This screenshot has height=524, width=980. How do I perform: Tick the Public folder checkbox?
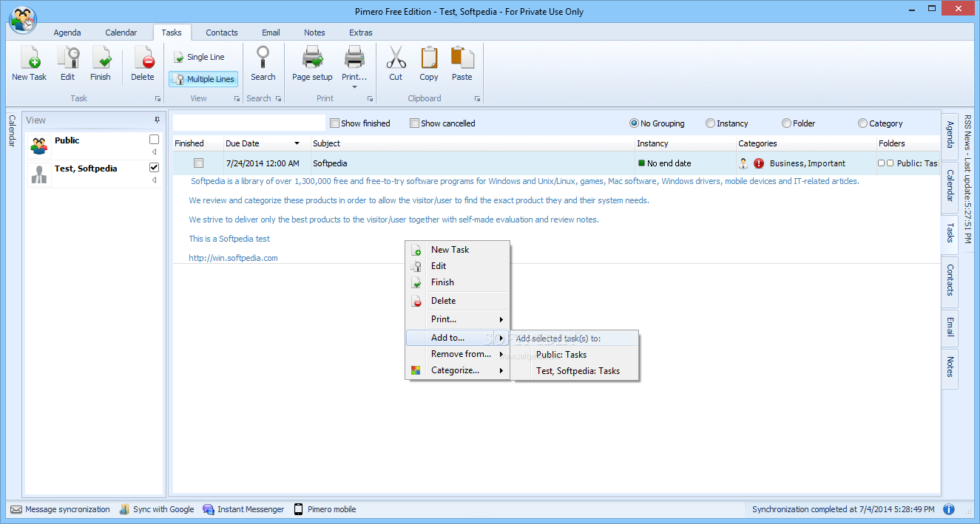(154, 140)
